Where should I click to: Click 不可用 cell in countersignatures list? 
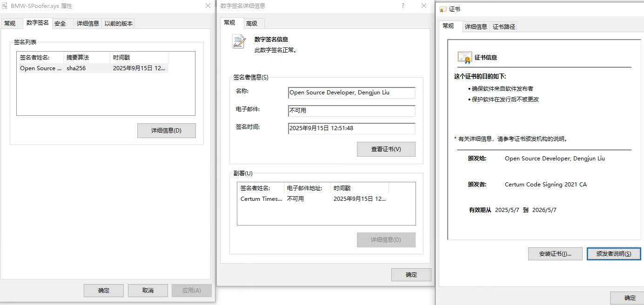click(x=295, y=199)
